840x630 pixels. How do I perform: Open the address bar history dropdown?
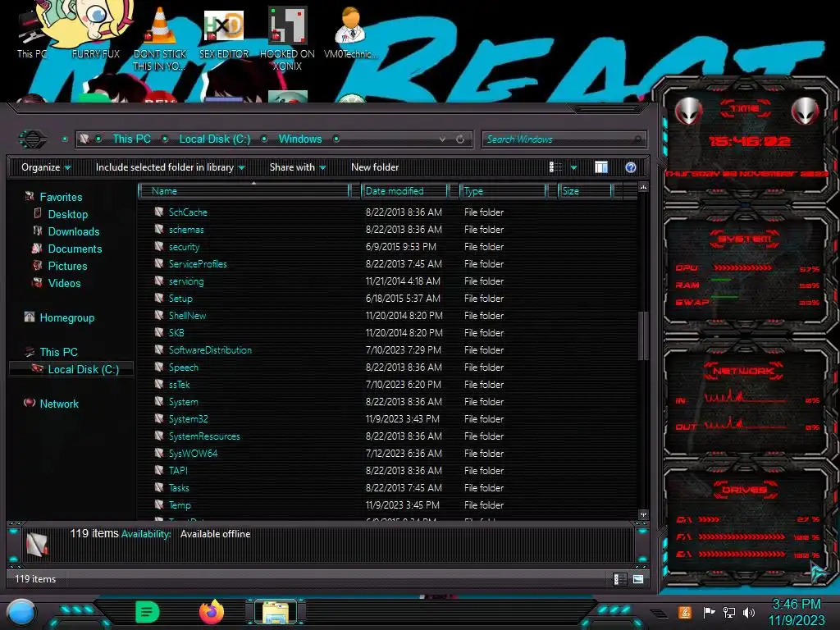click(442, 139)
